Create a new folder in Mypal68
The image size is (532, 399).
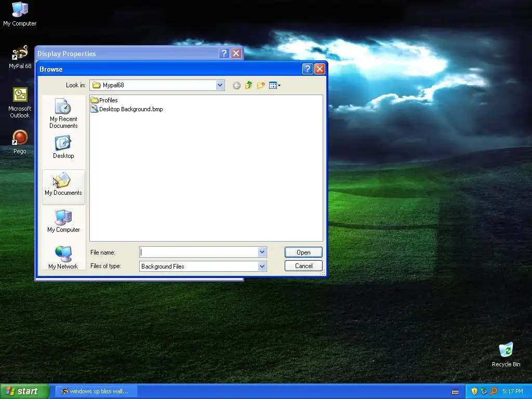(x=261, y=85)
